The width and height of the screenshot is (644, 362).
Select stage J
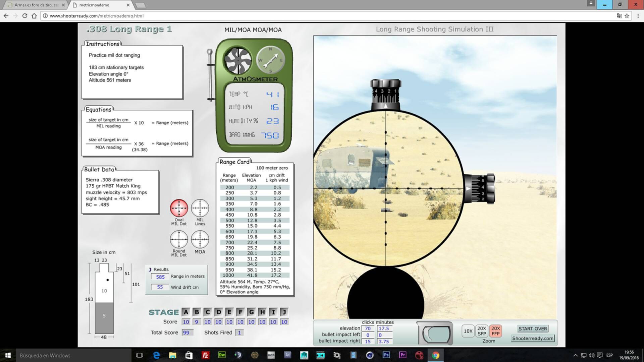click(x=284, y=312)
